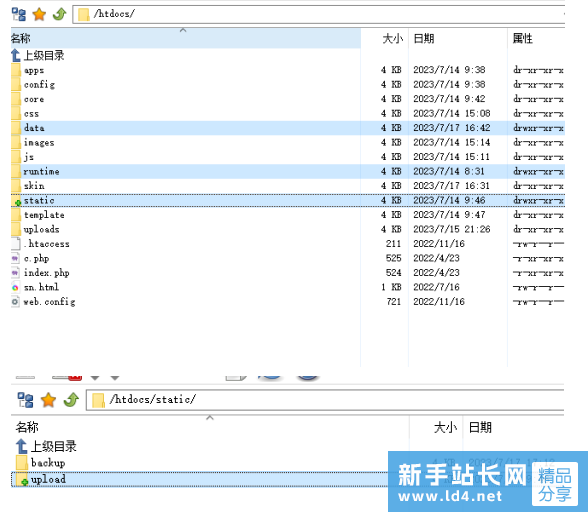This screenshot has width=588, height=512.
Task: Sort top pane by 大小 column header
Action: click(385, 38)
